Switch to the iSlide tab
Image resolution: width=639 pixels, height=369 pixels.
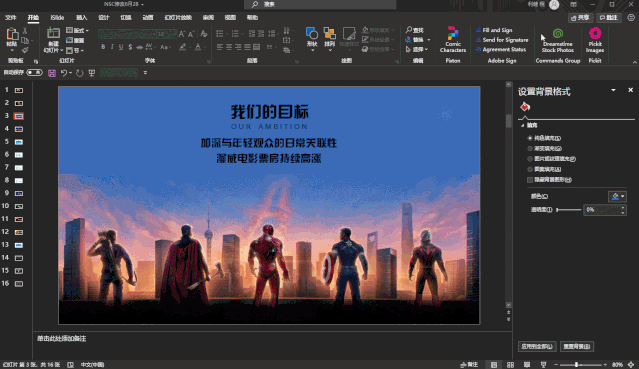click(x=57, y=18)
